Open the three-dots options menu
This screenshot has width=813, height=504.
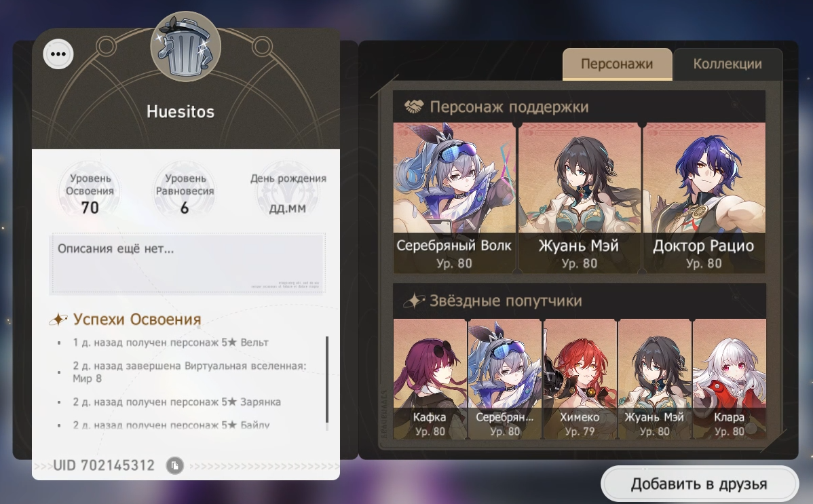pyautogui.click(x=58, y=54)
